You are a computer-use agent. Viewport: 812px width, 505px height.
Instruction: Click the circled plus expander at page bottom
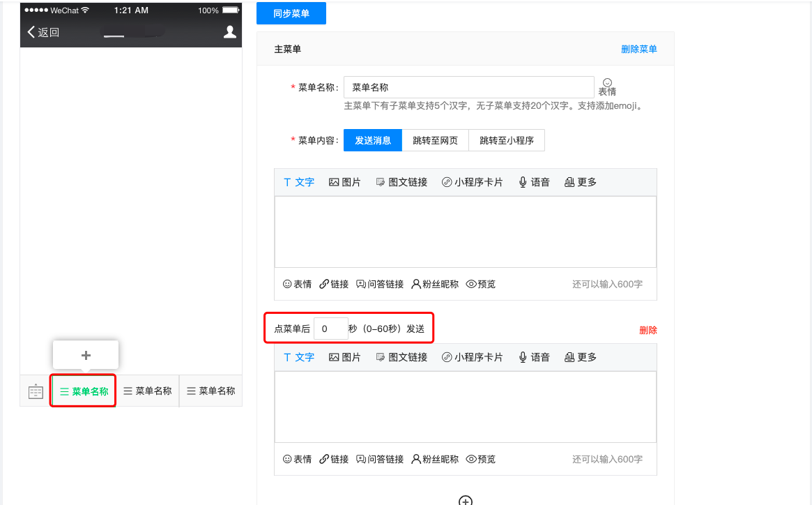pyautogui.click(x=466, y=499)
